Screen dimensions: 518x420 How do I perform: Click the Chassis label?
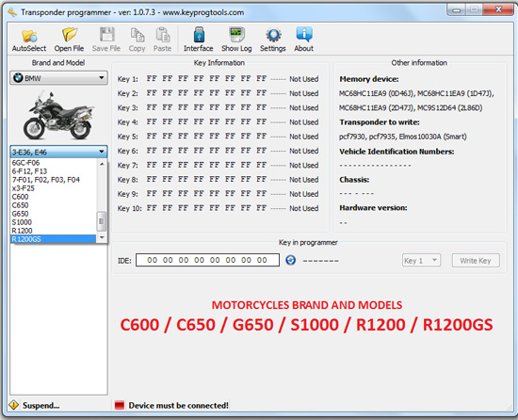coord(354,180)
